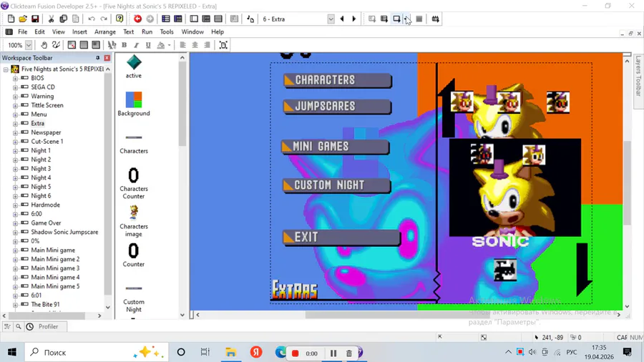Open the Storyboard editor
The height and width of the screenshot is (362, 644).
tap(165, 19)
